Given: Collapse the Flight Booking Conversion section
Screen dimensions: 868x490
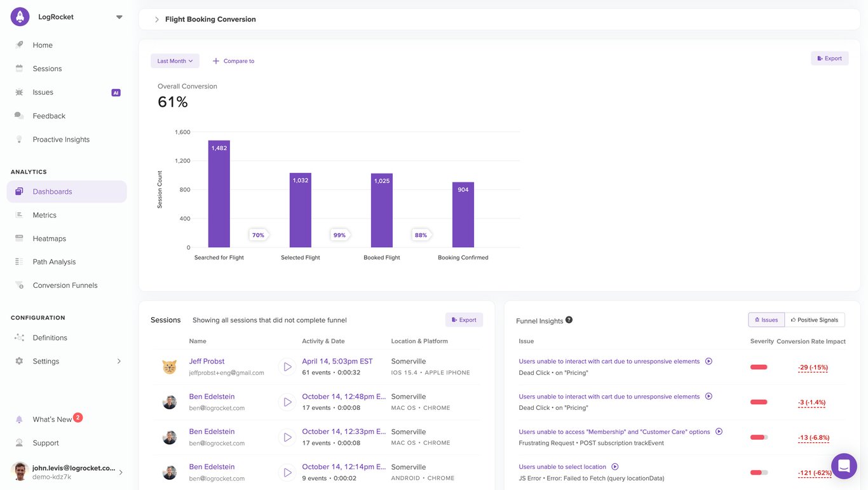Looking at the screenshot, I should pos(156,18).
